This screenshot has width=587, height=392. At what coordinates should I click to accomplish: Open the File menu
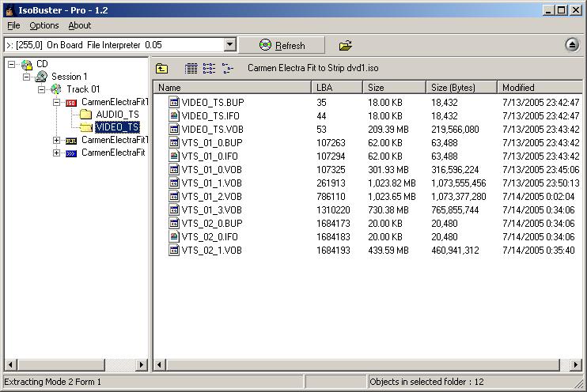coord(13,25)
